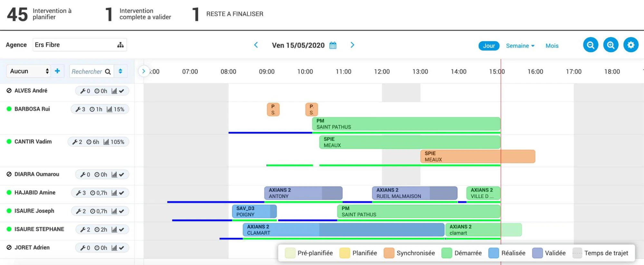Expand the side panel chevron
This screenshot has width=644, height=265.
(143, 71)
